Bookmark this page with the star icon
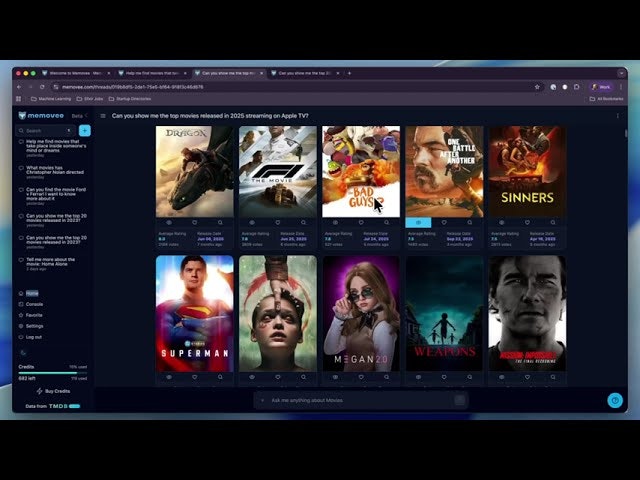The height and width of the screenshot is (480, 640). [537, 87]
